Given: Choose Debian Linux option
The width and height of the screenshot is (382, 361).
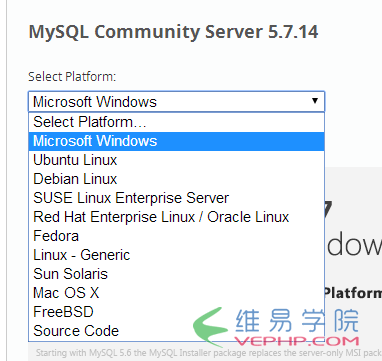Looking at the screenshot, I should (176, 179).
